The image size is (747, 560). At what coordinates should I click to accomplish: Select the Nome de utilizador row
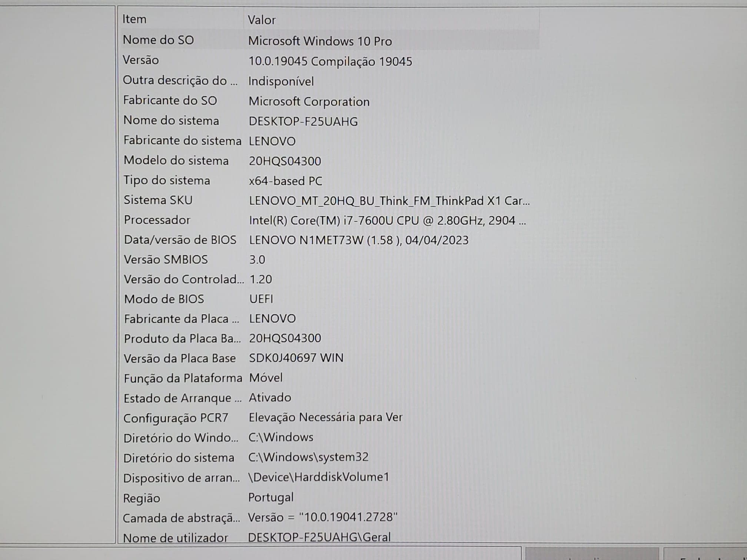pos(329,537)
